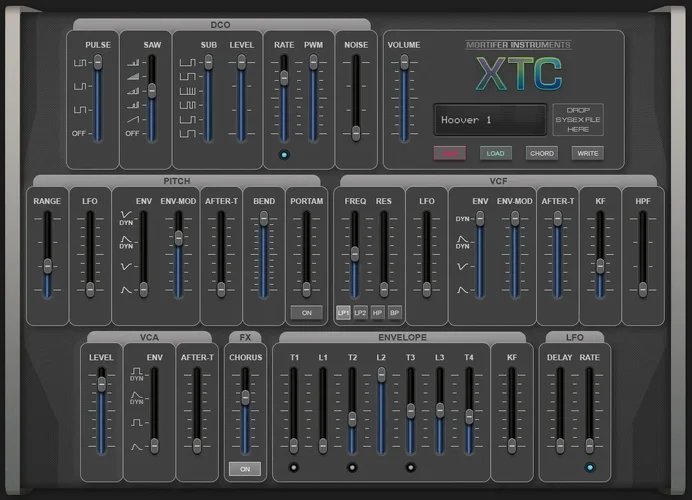
Task: Toggle the Chorus ON button
Action: pyautogui.click(x=245, y=469)
